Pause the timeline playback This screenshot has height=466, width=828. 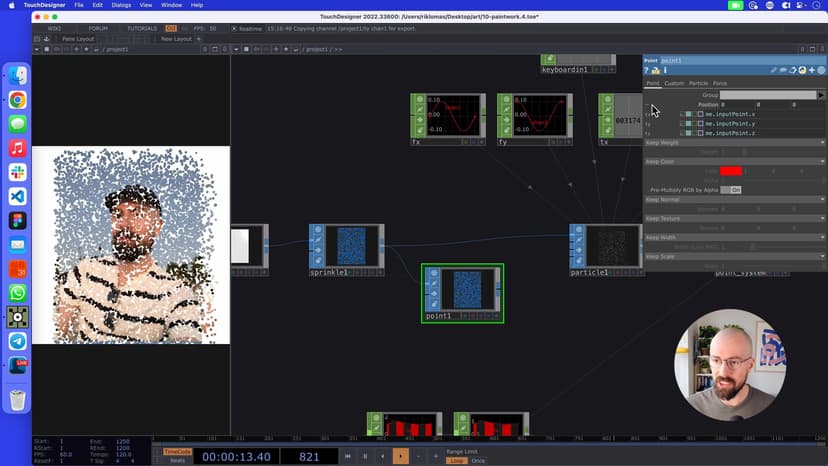click(x=364, y=456)
